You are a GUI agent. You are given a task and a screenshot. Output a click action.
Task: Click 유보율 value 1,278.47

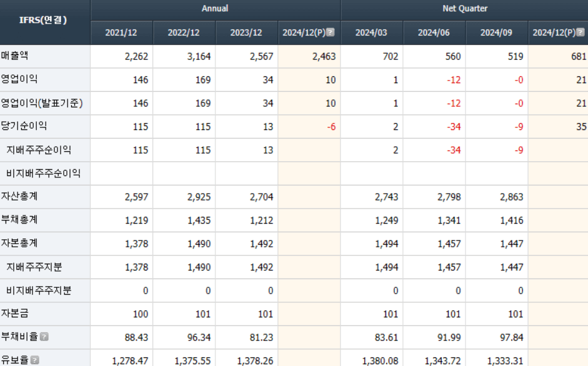[130, 361]
